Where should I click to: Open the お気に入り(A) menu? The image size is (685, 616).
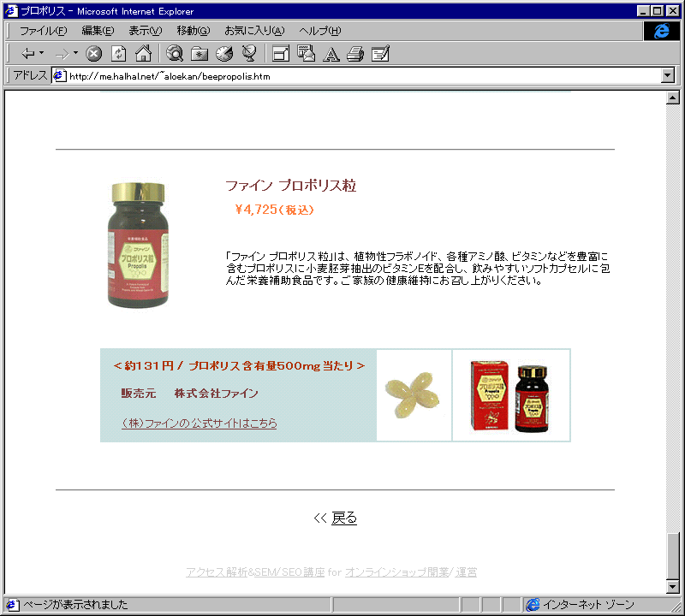254,31
